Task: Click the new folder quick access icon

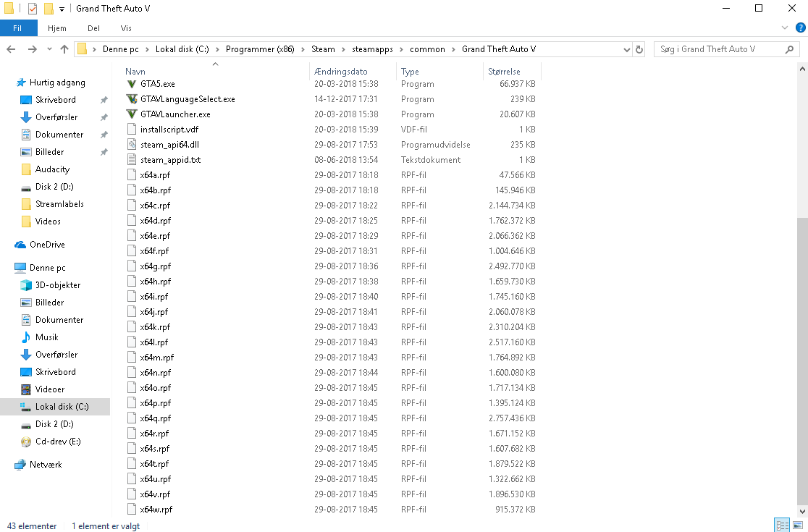Action: pyautogui.click(x=49, y=9)
